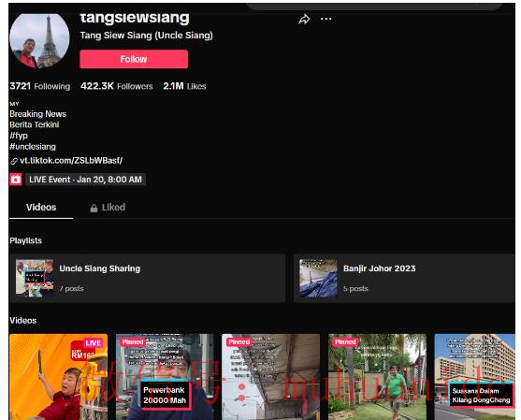Open the Banjir Johor 2023 playlist

click(x=404, y=278)
